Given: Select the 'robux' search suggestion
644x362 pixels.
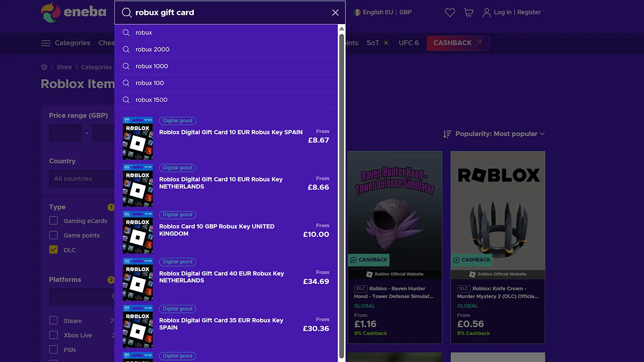Looking at the screenshot, I should 226,33.
